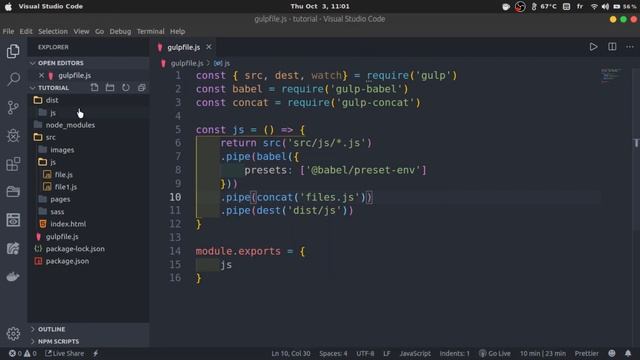The height and width of the screenshot is (360, 640).
Task: Open the View menu
Action: [x=81, y=31]
